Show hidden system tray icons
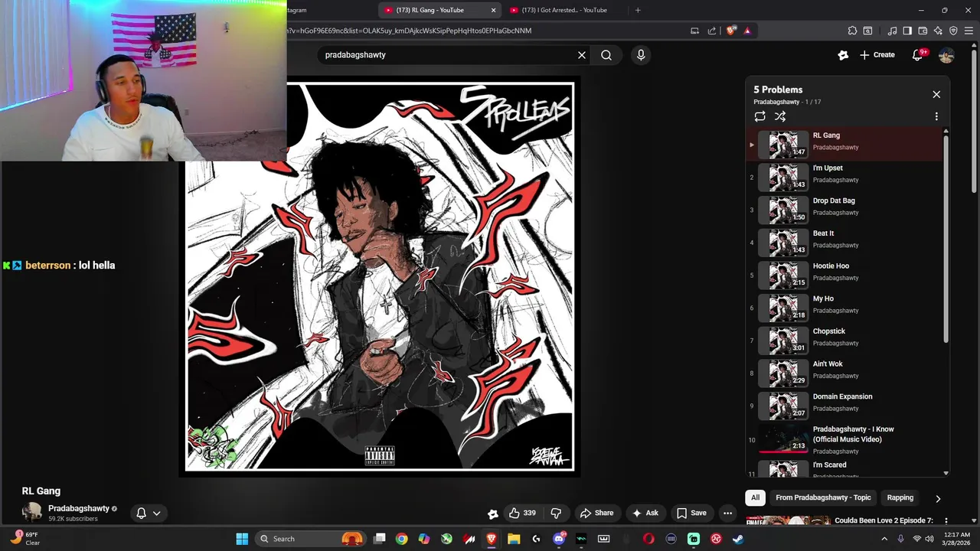Viewport: 980px width, 551px height. tap(884, 539)
